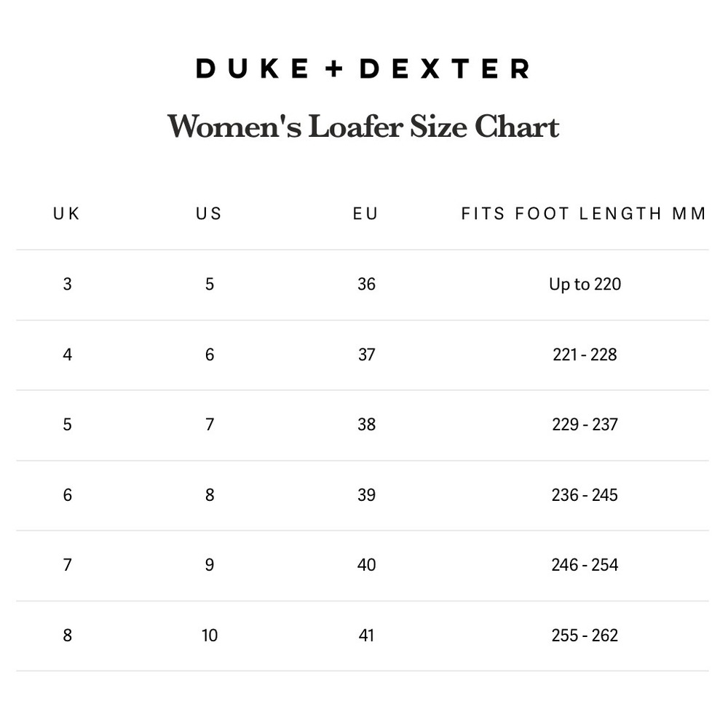
Task: Click the '221 - 228' foot length
Action: pos(585,355)
